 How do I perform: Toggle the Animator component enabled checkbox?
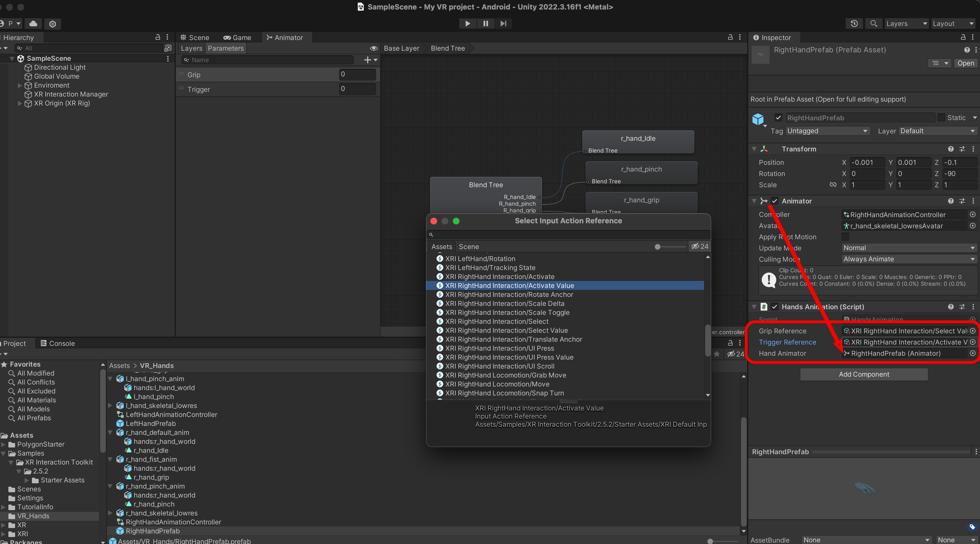775,201
